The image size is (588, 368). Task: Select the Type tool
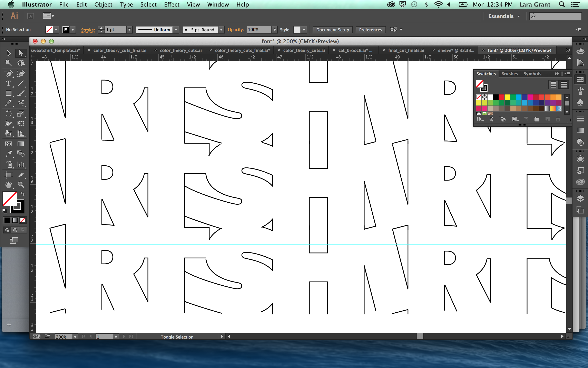(x=9, y=83)
